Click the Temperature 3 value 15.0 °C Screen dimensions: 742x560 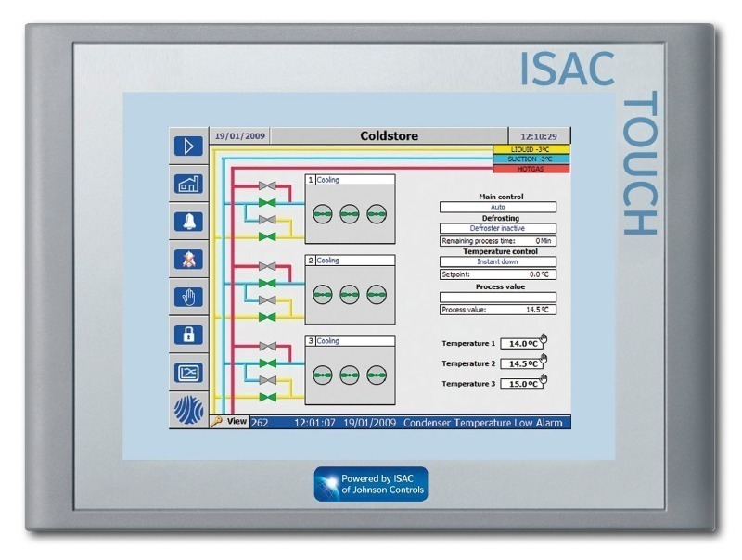click(521, 384)
